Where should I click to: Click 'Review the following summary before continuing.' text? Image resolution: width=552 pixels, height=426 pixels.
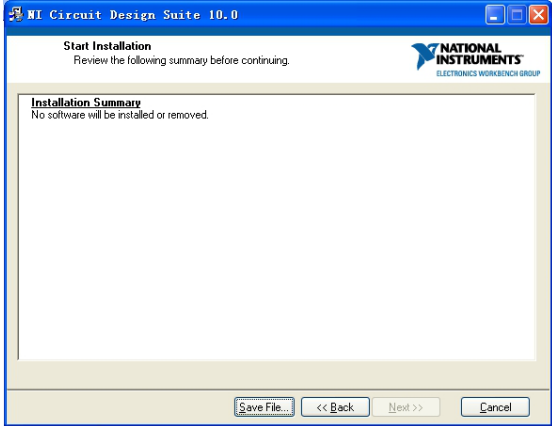tap(181, 60)
